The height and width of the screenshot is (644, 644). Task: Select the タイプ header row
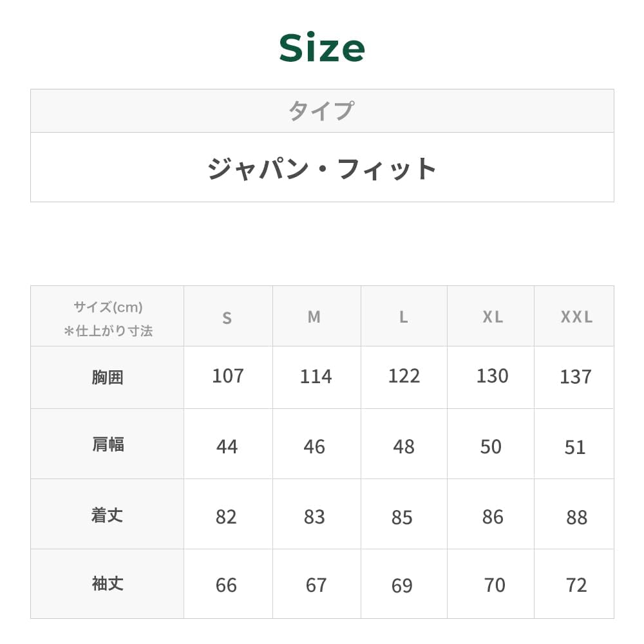321,111
